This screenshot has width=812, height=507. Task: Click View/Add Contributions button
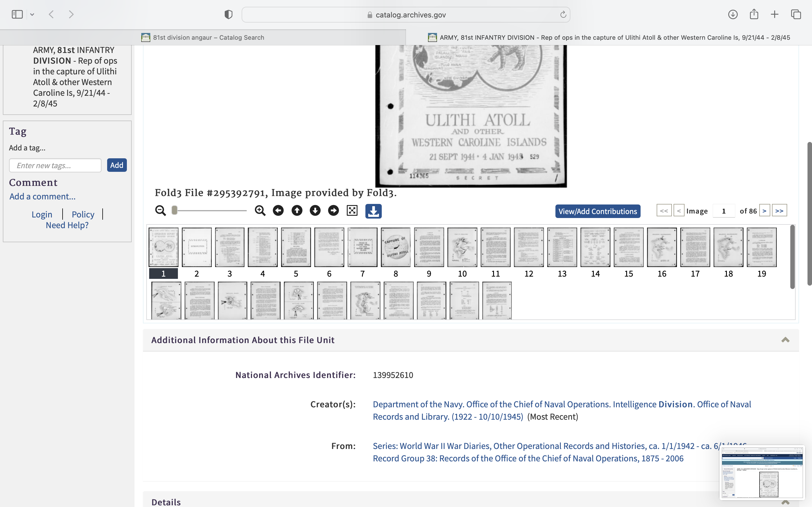point(598,211)
